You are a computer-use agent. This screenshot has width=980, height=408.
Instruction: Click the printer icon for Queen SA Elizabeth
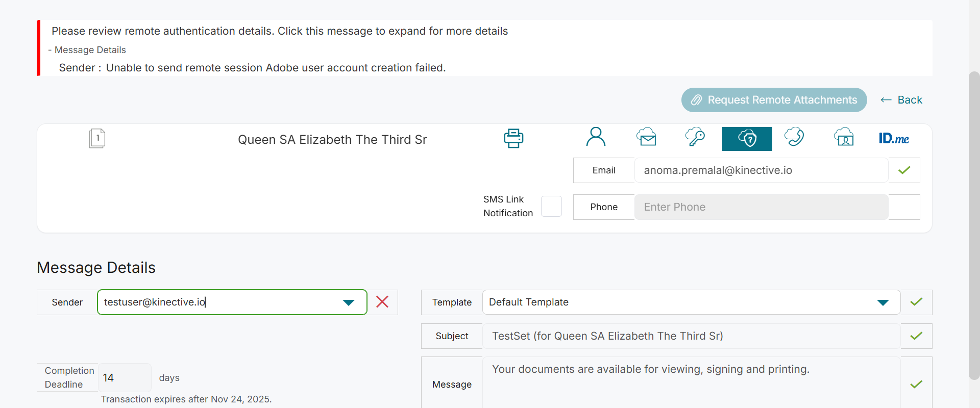[513, 138]
